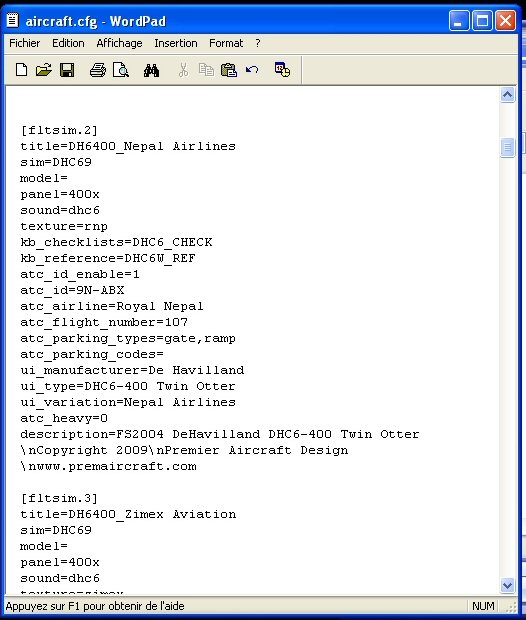
Task: Open Find with the binoculars icon
Action: (x=151, y=70)
